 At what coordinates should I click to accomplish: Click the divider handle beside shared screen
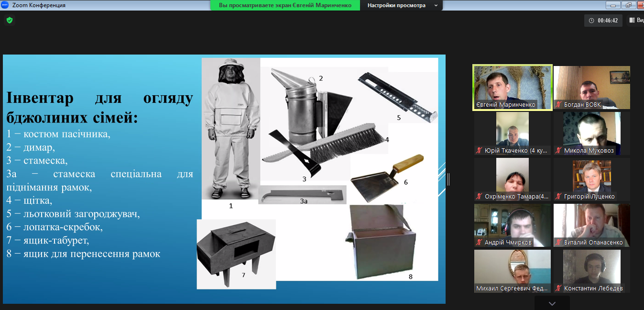[448, 179]
